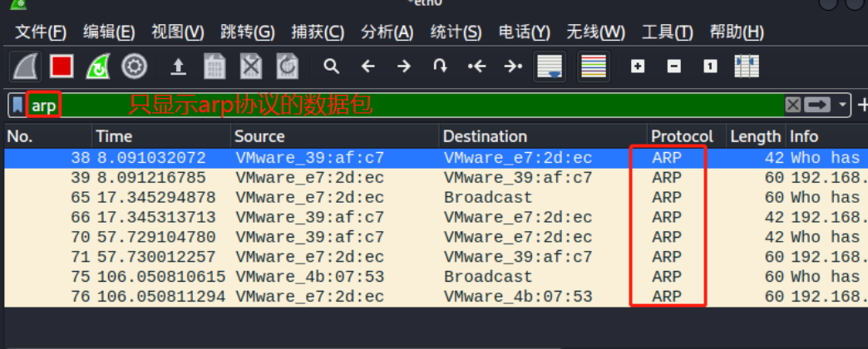Open the 跳转(G) menu
Screen dimensions: 868x349
click(x=248, y=32)
